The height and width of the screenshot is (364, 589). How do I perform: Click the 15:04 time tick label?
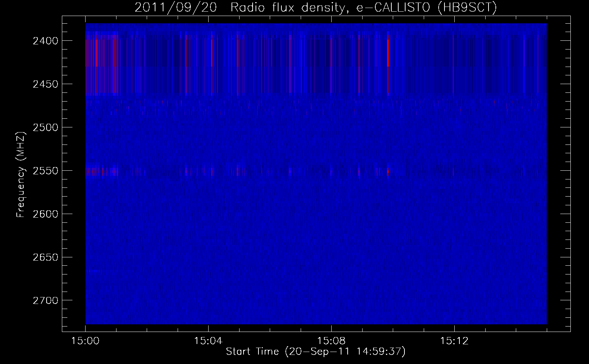point(208,341)
